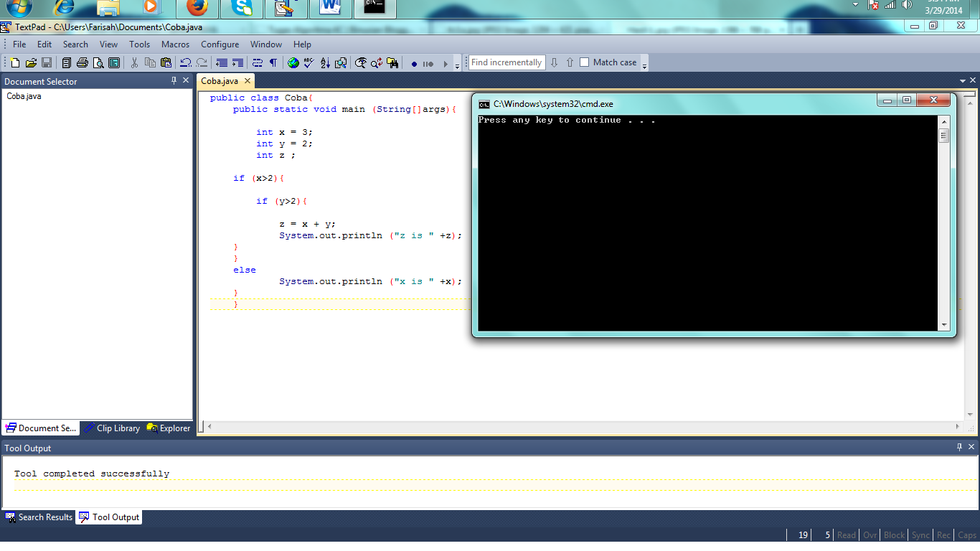The image size is (980, 551).
Task: Select the Tool Output tab
Action: coord(109,517)
